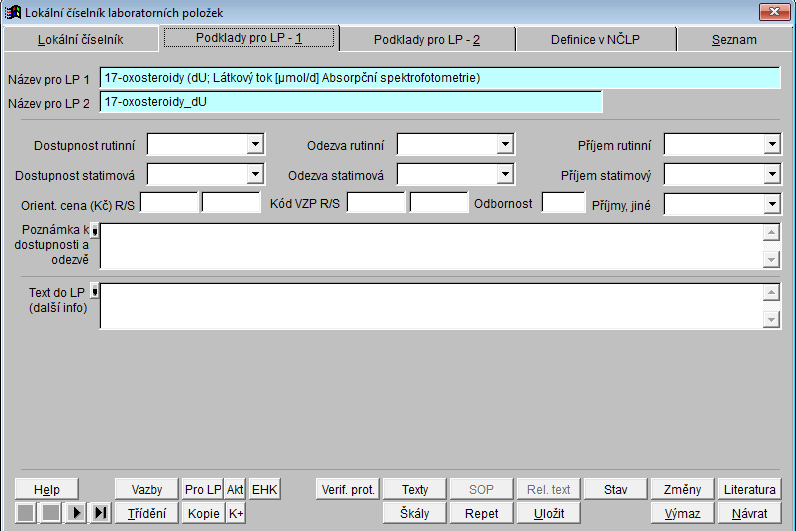Expand the Odezva statimová dropdown

click(506, 175)
